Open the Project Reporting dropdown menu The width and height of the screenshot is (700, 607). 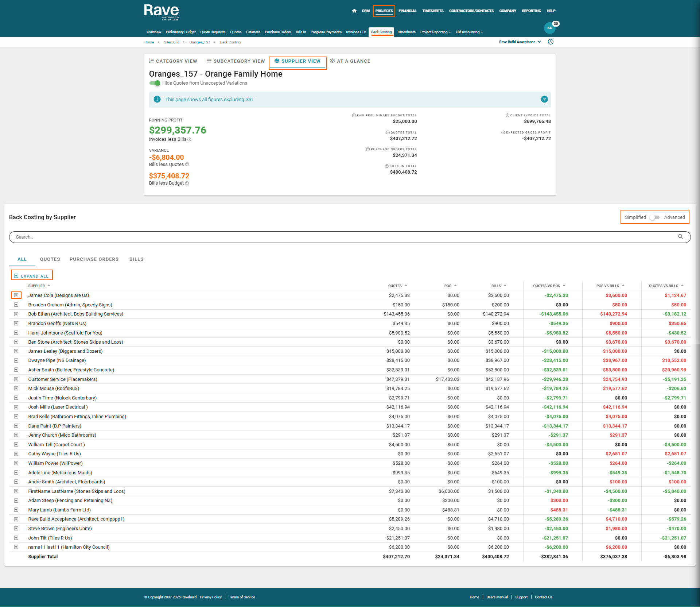coord(435,32)
